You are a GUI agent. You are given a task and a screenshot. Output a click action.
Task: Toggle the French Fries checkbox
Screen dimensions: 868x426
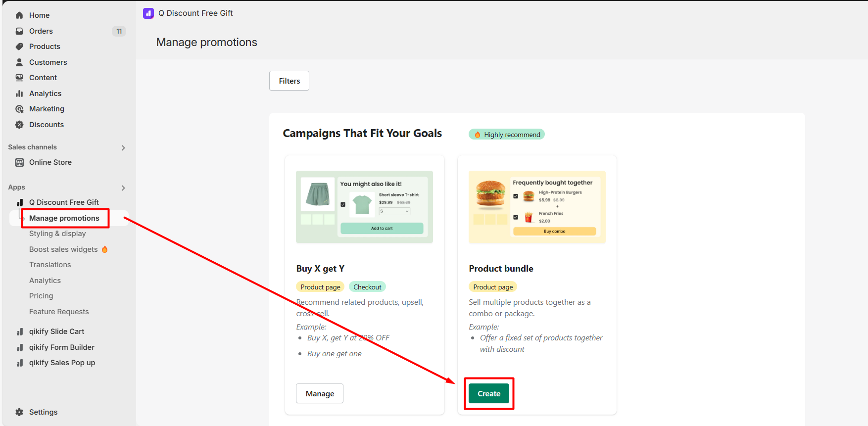tap(516, 217)
